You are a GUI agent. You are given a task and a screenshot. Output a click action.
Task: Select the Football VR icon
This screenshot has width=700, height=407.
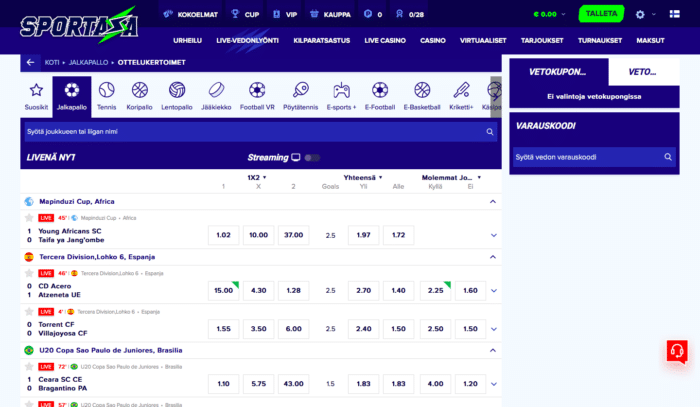click(x=257, y=90)
